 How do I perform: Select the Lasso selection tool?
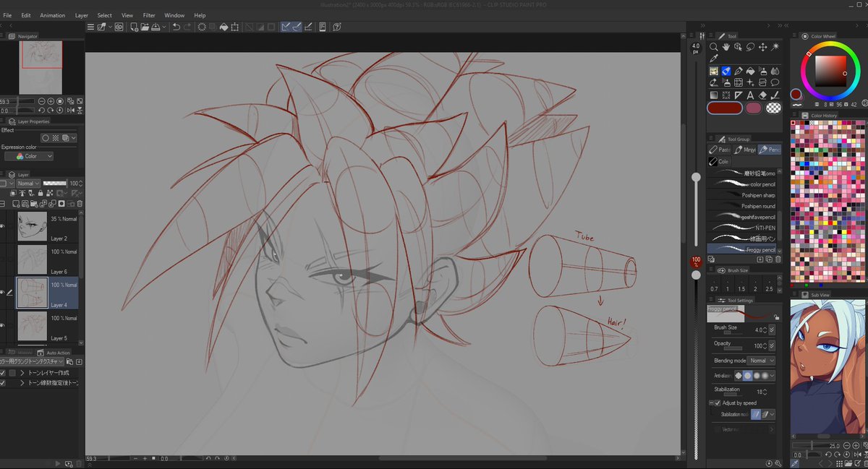(750, 46)
